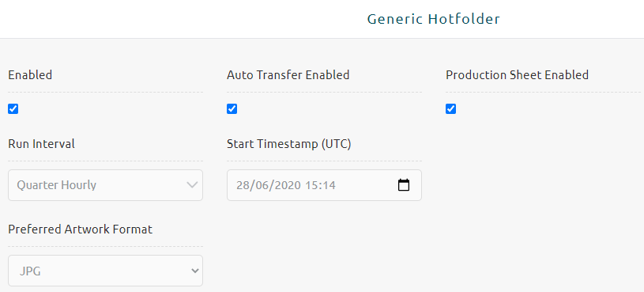The width and height of the screenshot is (644, 292).
Task: Open the Quarter Hourly interval dropdown
Action: 106,185
